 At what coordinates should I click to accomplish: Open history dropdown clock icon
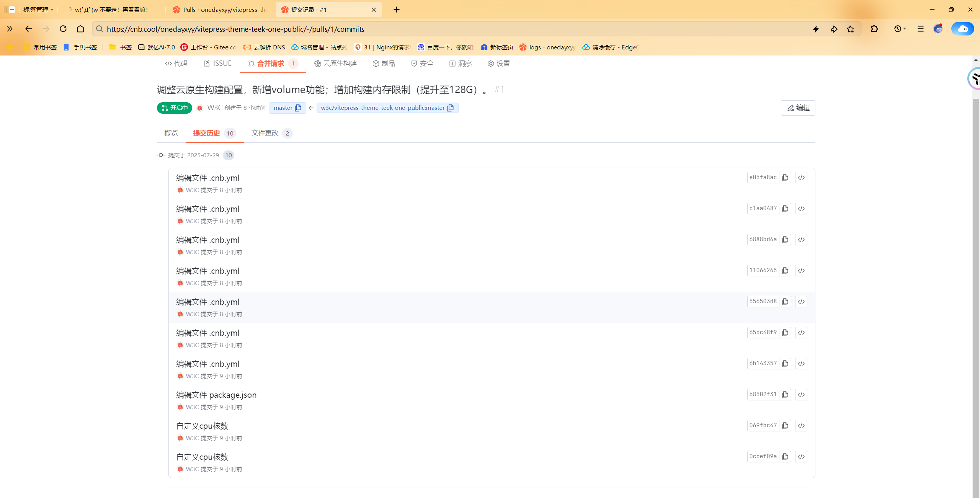[x=900, y=29]
